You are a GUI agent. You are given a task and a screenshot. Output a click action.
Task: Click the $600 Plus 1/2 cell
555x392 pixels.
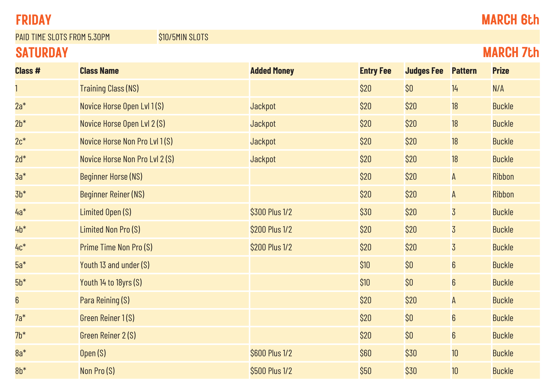[x=271, y=353]
